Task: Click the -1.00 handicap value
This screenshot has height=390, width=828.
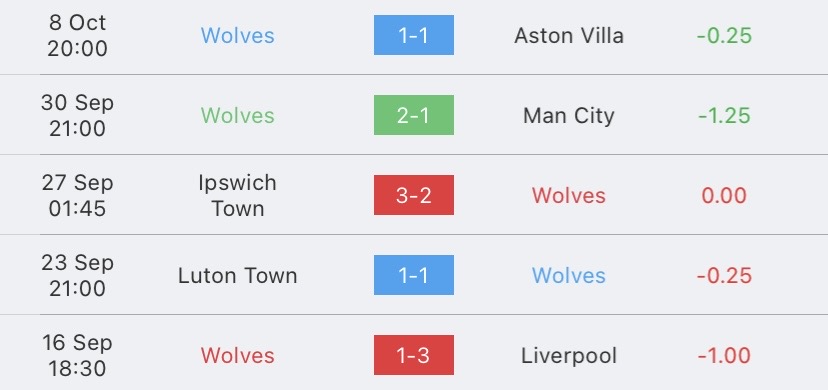Action: (x=724, y=356)
